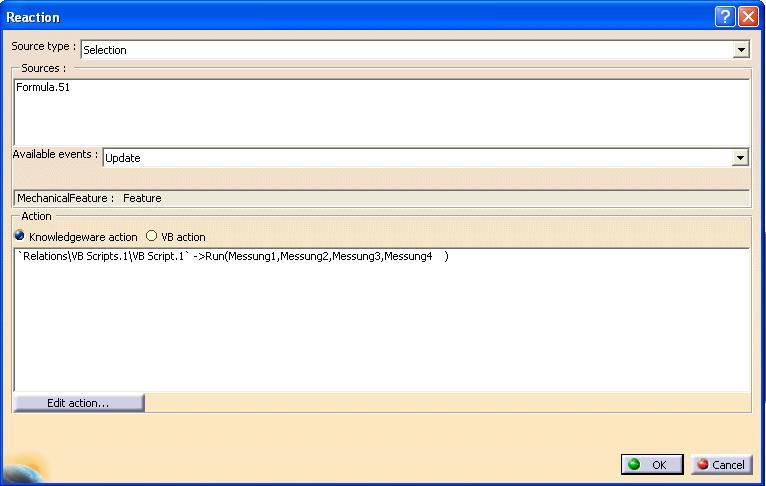This screenshot has width=766, height=486.
Task: Select the Knowledgeware action radio button
Action: click(20, 236)
